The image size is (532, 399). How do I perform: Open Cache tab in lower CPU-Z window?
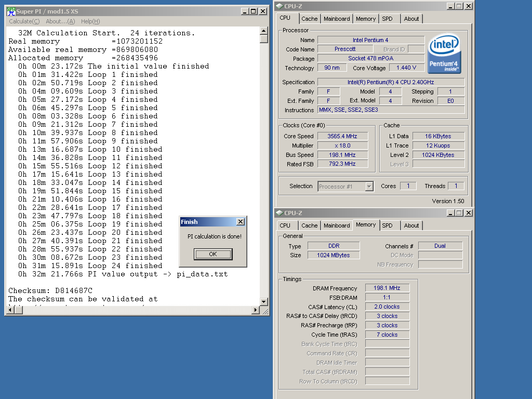click(x=310, y=225)
